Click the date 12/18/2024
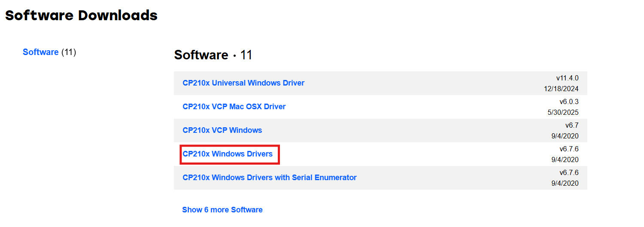Screen dimensions: 644x227 click(561, 89)
